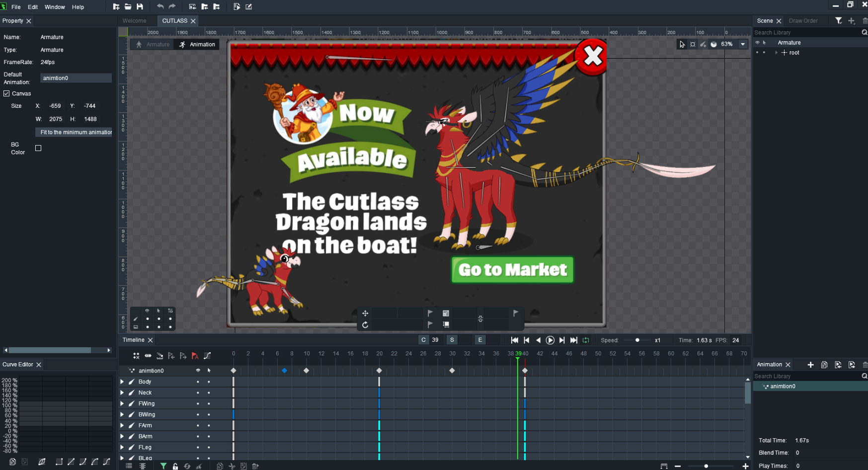
Task: Click Fit to the minimum animation button
Action: click(x=75, y=132)
